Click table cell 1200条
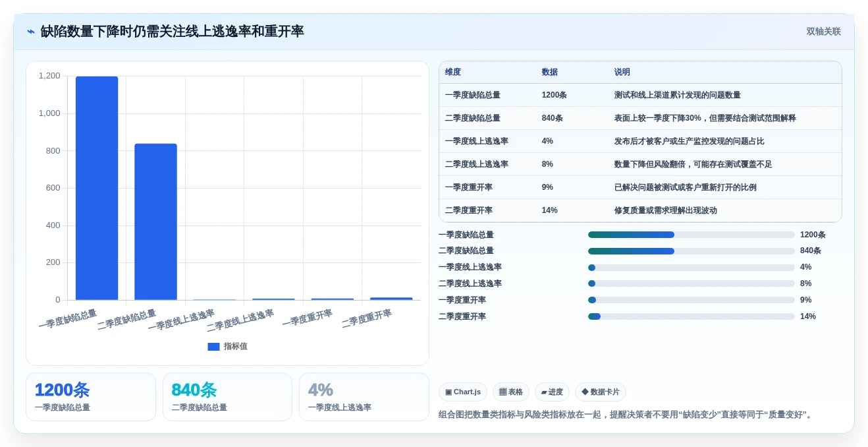868x447 pixels. point(555,96)
